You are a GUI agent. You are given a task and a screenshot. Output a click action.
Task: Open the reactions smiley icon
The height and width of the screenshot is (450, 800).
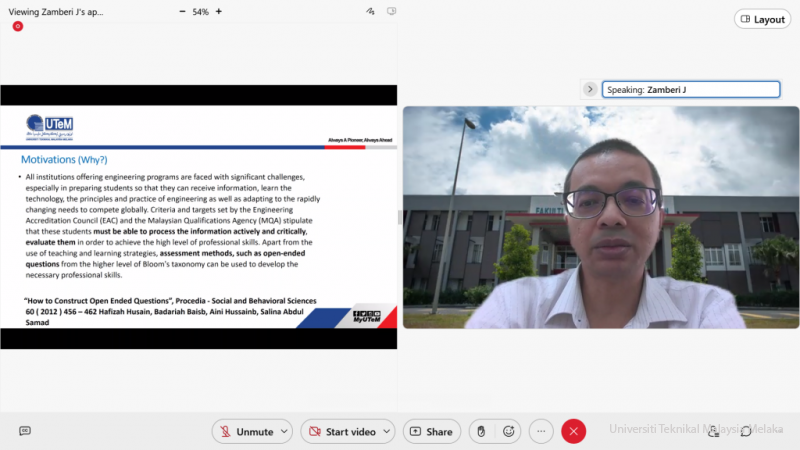pyautogui.click(x=509, y=431)
